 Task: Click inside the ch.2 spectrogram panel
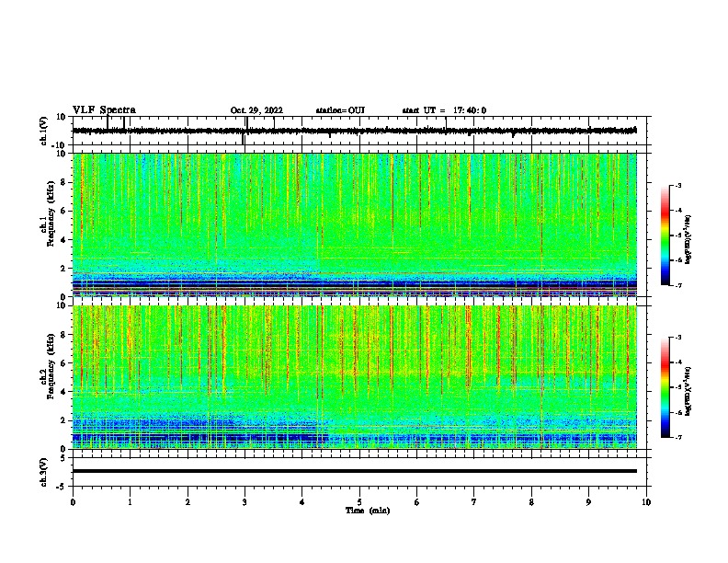pyautogui.click(x=355, y=377)
